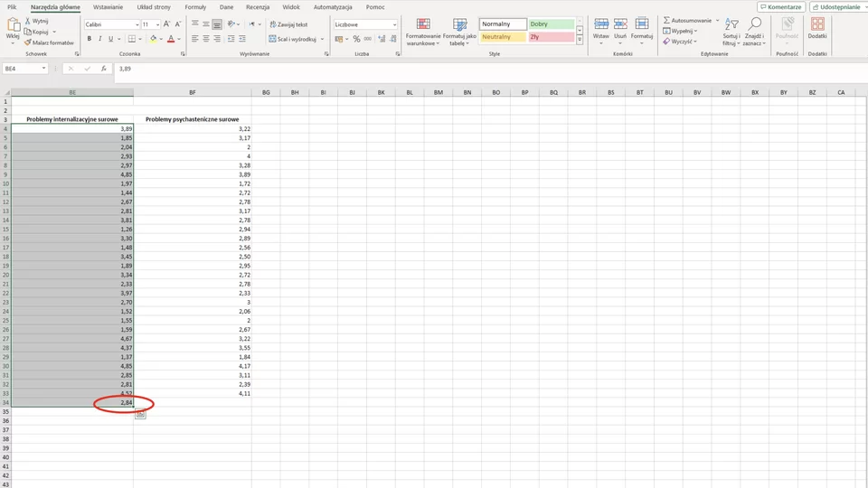Image resolution: width=868 pixels, height=488 pixels.
Task: Toggle Zawijaj tekst wrap text
Action: tap(288, 24)
